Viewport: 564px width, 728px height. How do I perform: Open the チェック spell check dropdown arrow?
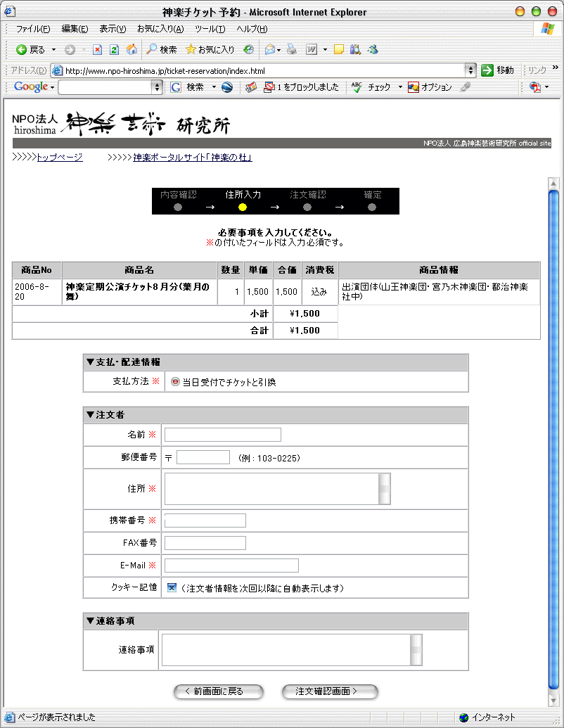point(400,87)
